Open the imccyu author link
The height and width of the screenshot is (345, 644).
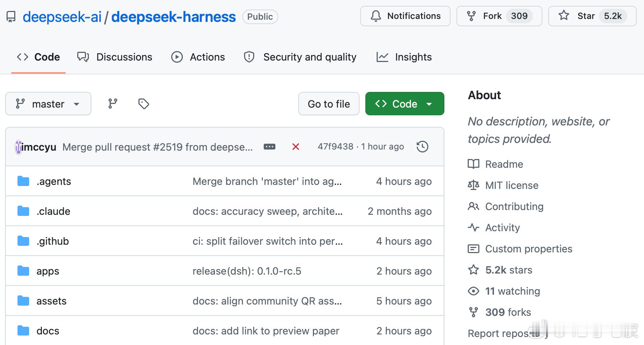[39, 147]
